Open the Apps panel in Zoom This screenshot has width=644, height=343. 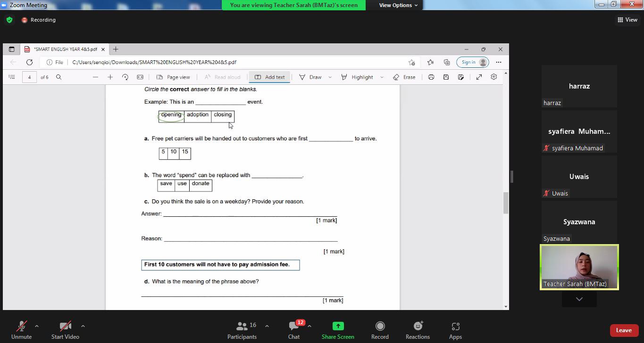455,330
